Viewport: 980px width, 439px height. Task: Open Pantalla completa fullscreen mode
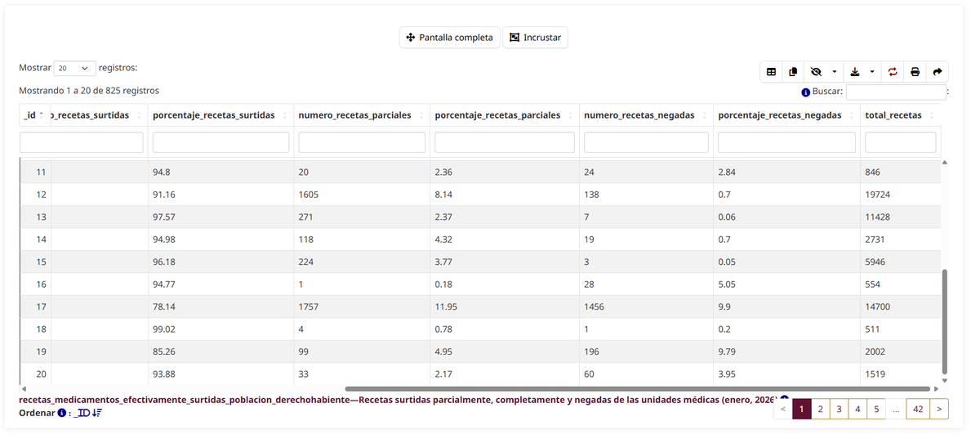coord(449,38)
